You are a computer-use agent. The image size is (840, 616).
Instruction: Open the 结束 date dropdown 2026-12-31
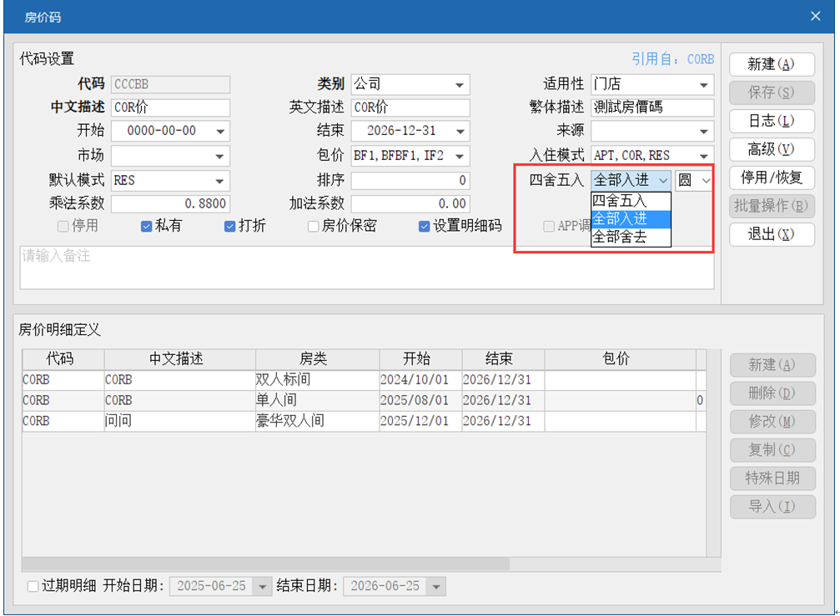coord(460,131)
